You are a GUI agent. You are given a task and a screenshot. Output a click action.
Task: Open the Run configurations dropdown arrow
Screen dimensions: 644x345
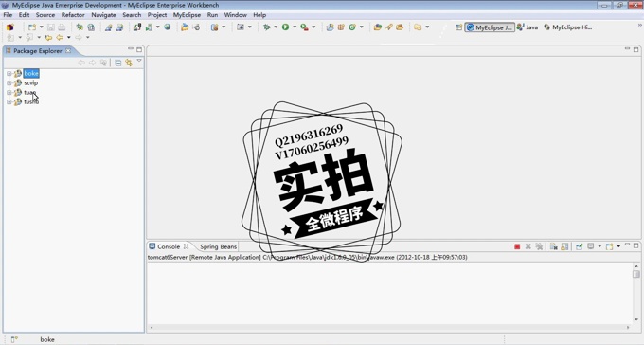pyautogui.click(x=295, y=27)
